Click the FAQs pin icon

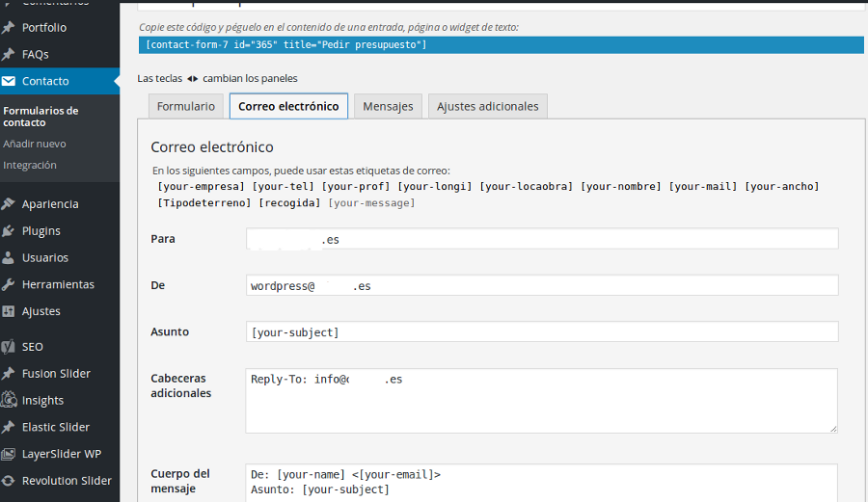[9, 55]
